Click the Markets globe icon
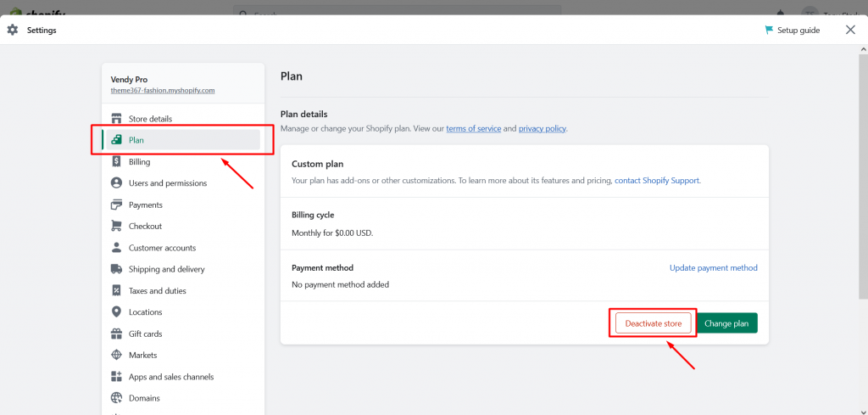 pos(116,355)
